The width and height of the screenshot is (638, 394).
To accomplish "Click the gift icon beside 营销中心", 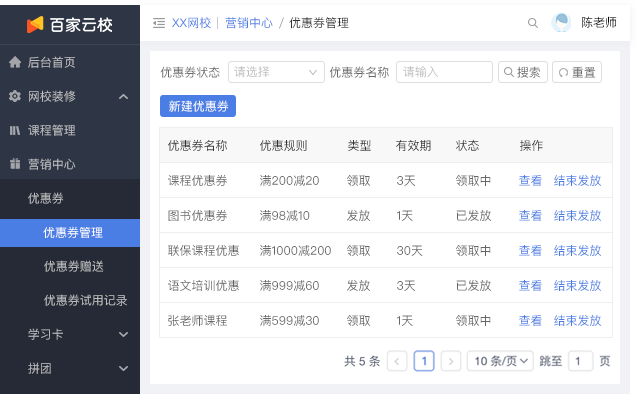I will 15,164.
